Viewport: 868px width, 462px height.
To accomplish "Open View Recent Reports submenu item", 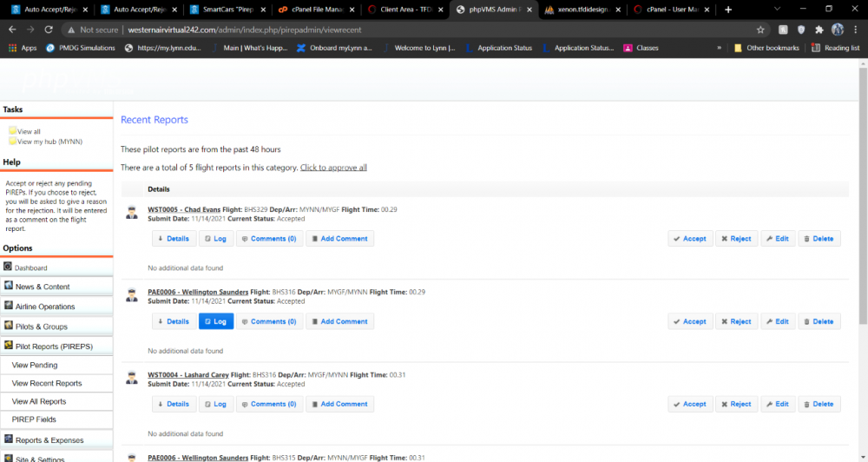I will [x=47, y=383].
